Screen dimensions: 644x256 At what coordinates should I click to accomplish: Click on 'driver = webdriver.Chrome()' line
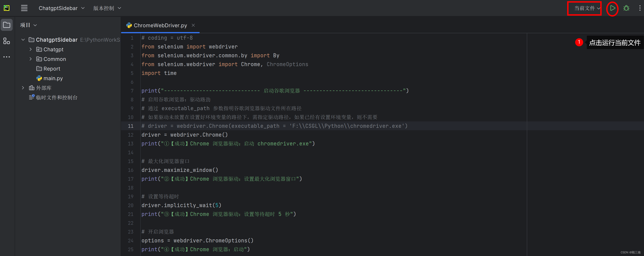tap(184, 135)
